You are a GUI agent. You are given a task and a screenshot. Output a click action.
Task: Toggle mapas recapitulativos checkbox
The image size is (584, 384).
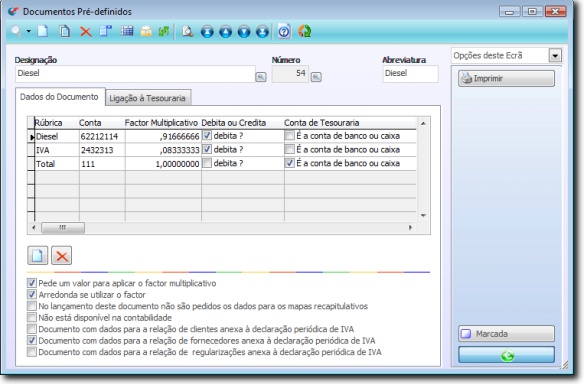(x=32, y=306)
